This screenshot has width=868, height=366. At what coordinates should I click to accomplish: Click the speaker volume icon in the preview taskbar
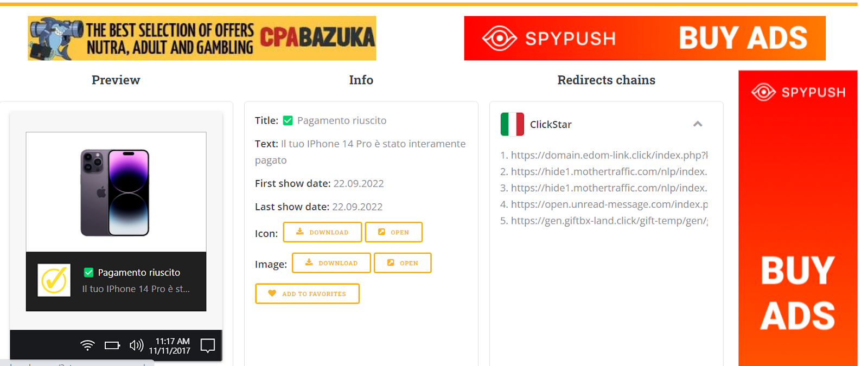(x=136, y=345)
